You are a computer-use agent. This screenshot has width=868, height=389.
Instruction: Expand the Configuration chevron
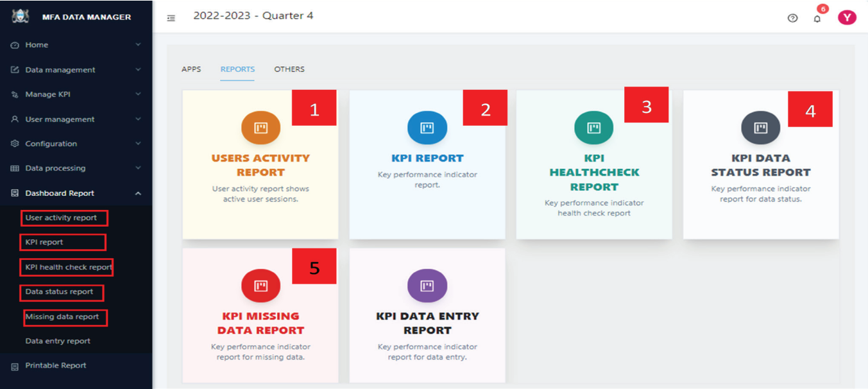click(138, 144)
